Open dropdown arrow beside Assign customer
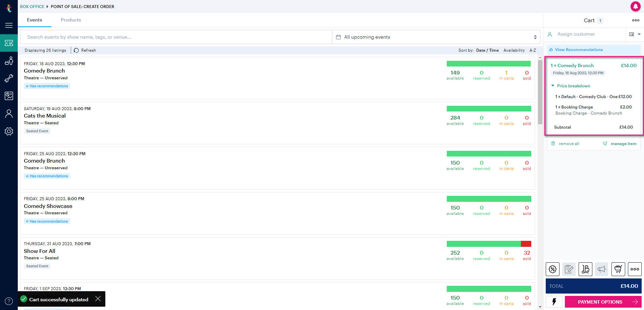The height and width of the screenshot is (310, 644). coord(639,34)
